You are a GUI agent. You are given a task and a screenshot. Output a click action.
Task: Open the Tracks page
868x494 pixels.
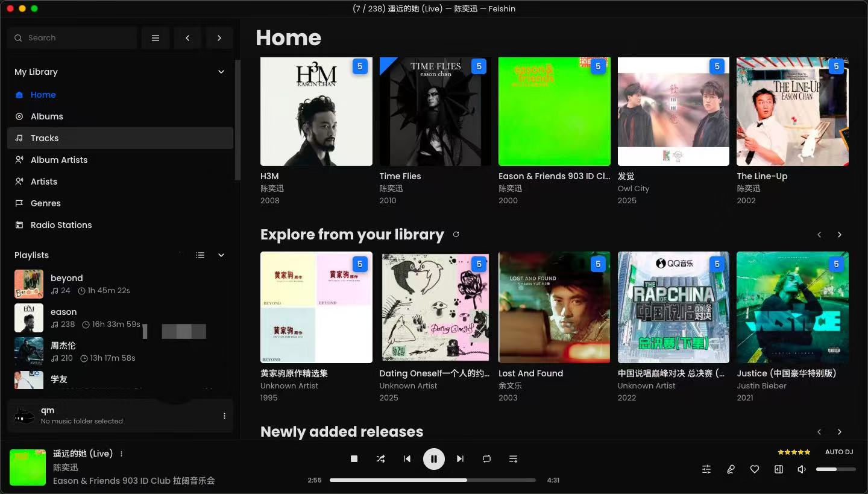(121, 138)
